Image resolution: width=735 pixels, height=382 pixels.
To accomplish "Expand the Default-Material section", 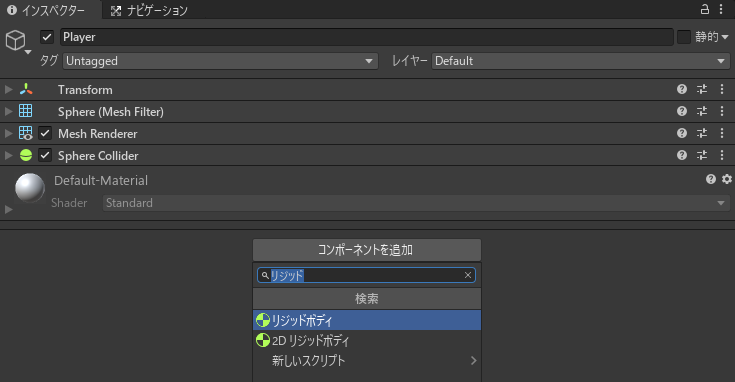I will coord(8,209).
